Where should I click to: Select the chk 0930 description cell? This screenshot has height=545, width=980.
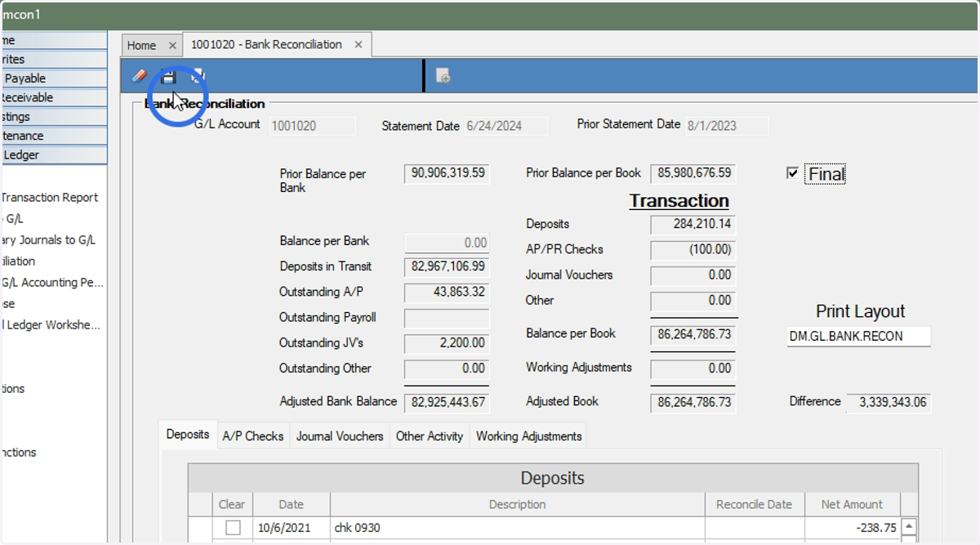[517, 528]
